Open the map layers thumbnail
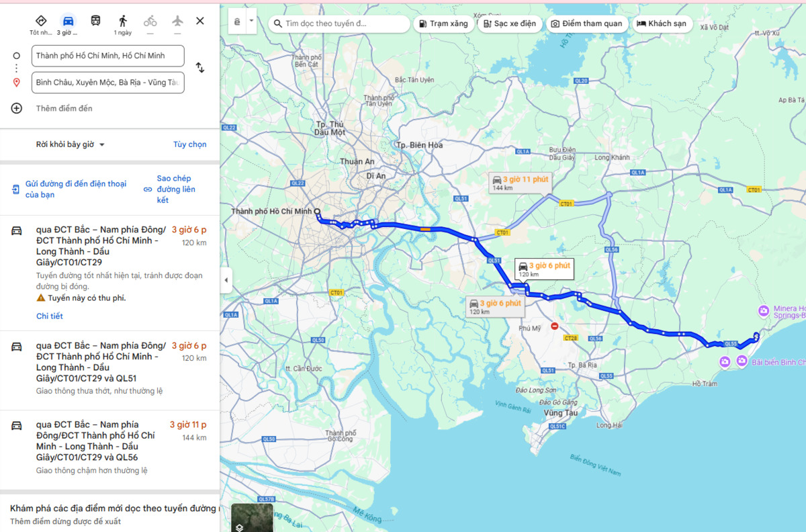The width and height of the screenshot is (806, 532). point(252,518)
